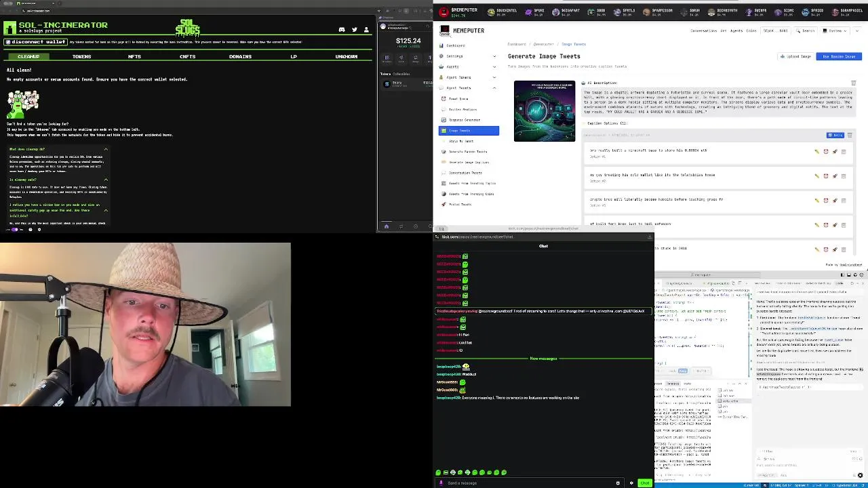The width and height of the screenshot is (868, 488).
Task: Click the $125.24 wallet balance
Action: (x=408, y=41)
